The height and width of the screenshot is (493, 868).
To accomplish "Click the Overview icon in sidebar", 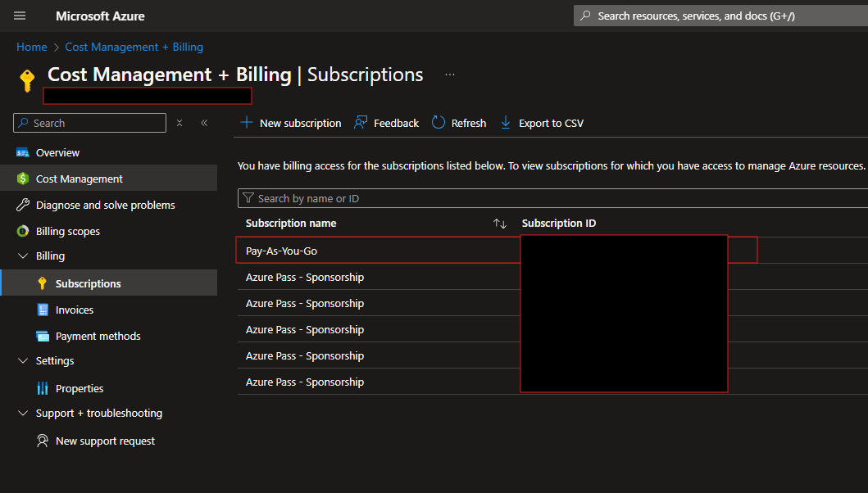I will tap(23, 152).
